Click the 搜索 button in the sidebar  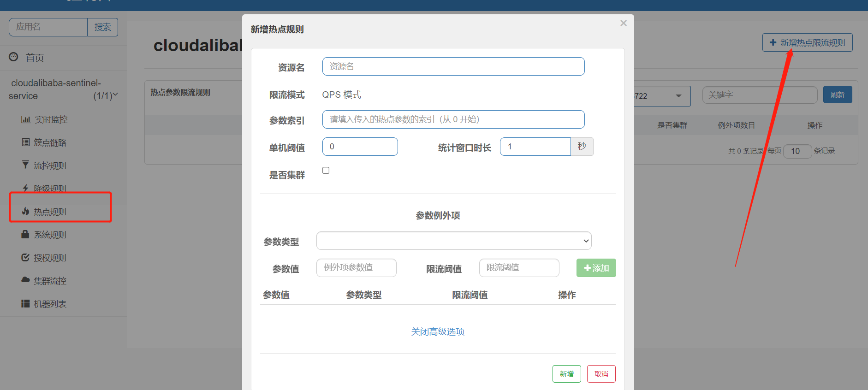[x=102, y=27]
